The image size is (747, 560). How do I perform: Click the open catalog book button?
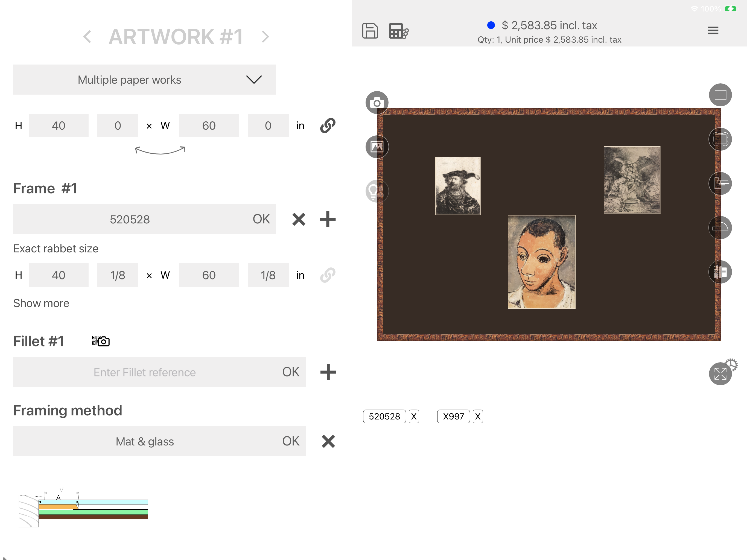tap(720, 272)
